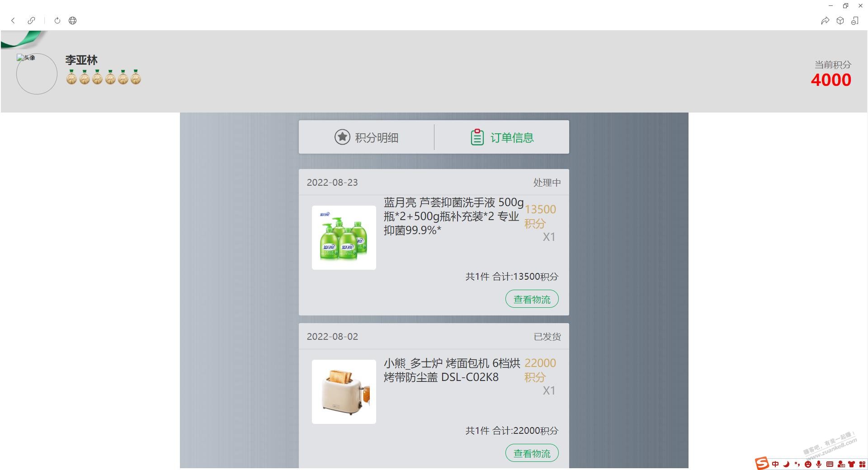Copy page link via chain icon
The width and height of the screenshot is (868, 470).
point(31,20)
